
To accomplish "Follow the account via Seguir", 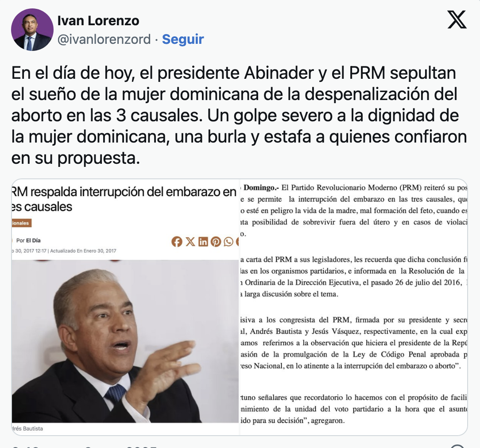I will click(183, 39).
